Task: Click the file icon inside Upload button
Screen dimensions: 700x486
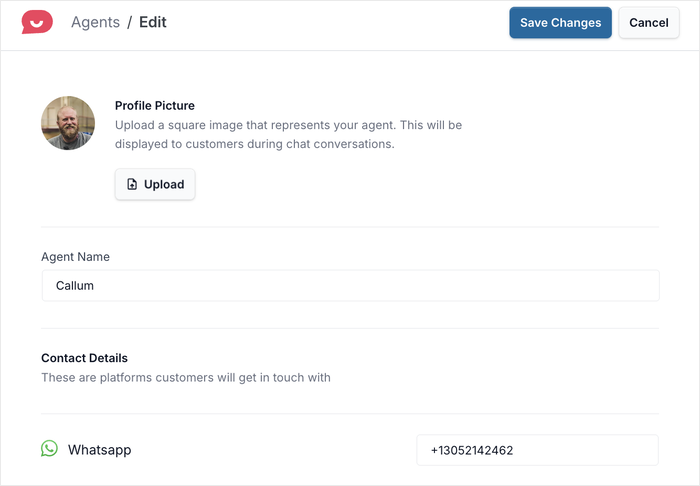Action: (132, 185)
